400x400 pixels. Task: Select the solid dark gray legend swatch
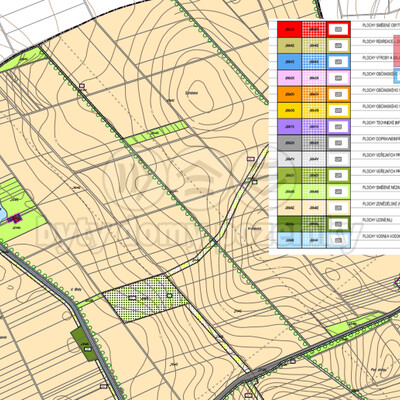pyautogui.click(x=290, y=143)
